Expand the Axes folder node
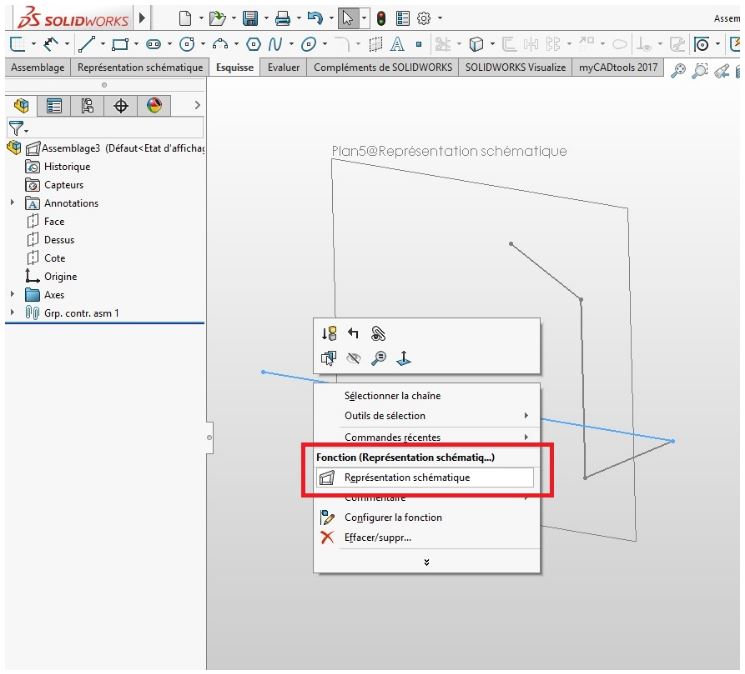745x674 pixels. pos(12,294)
